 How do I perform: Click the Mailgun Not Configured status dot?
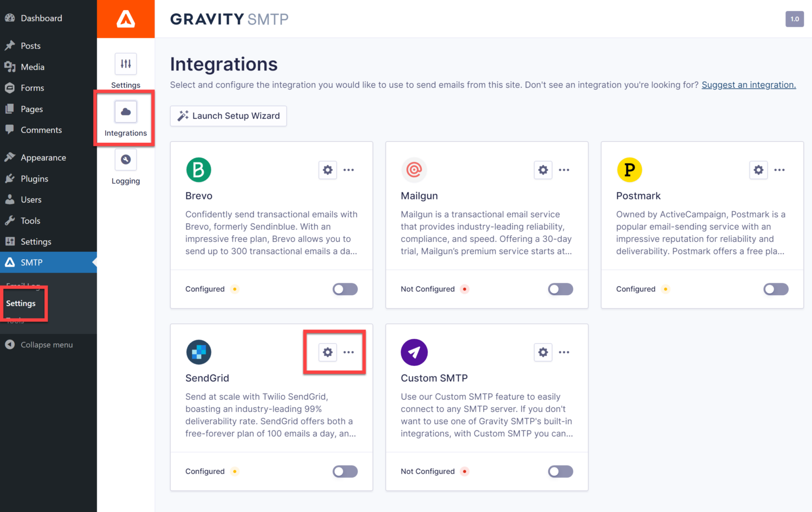click(x=464, y=289)
